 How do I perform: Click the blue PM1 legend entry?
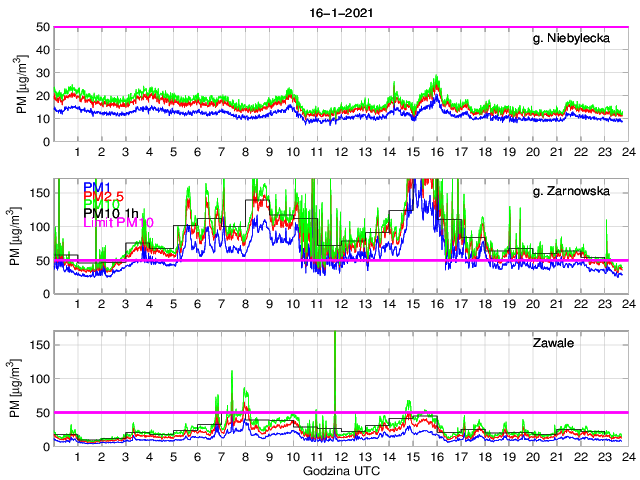click(97, 187)
